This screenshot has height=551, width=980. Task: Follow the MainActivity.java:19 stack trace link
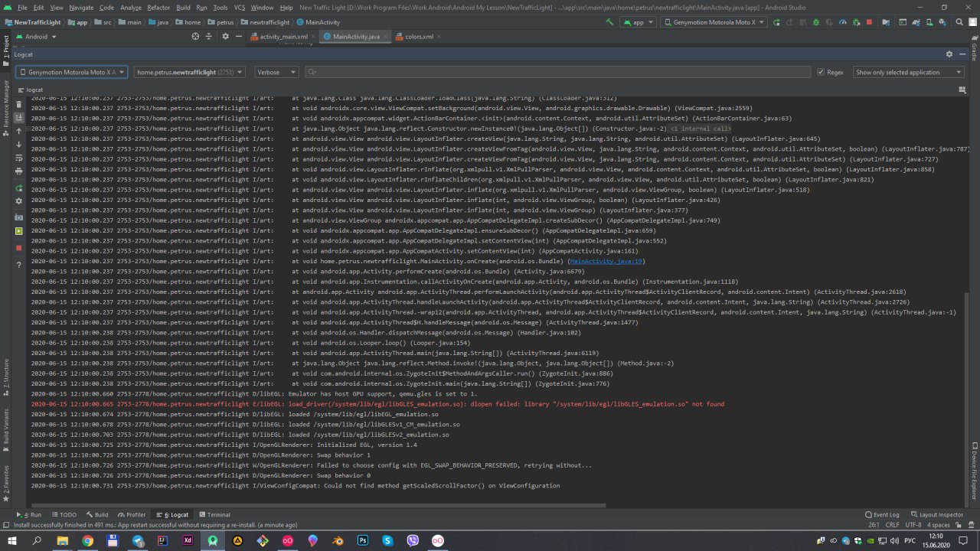[606, 261]
